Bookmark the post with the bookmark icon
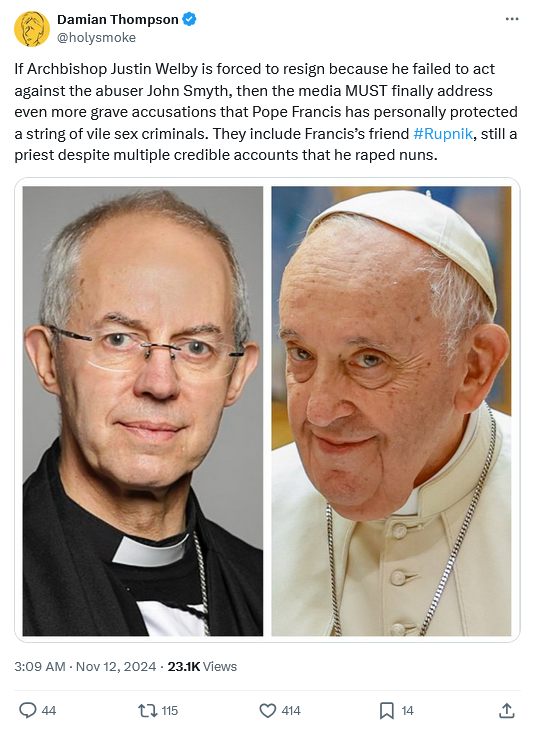This screenshot has height=732, width=534. [386, 711]
